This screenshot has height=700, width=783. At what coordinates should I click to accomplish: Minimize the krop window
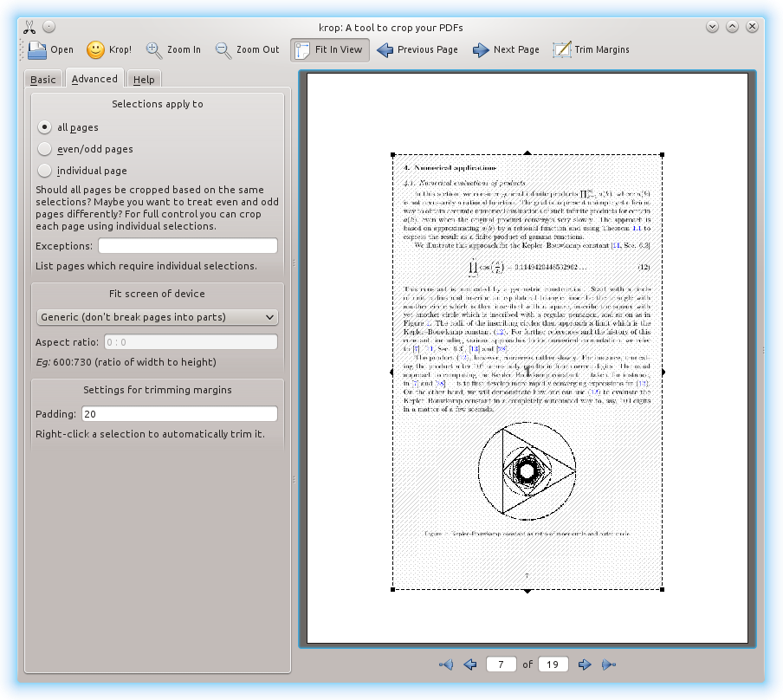click(x=713, y=27)
